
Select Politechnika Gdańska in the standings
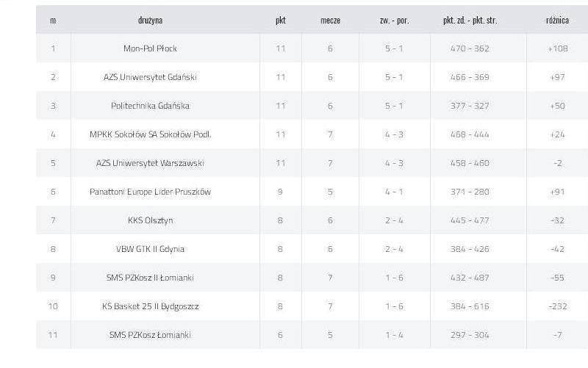click(150, 106)
